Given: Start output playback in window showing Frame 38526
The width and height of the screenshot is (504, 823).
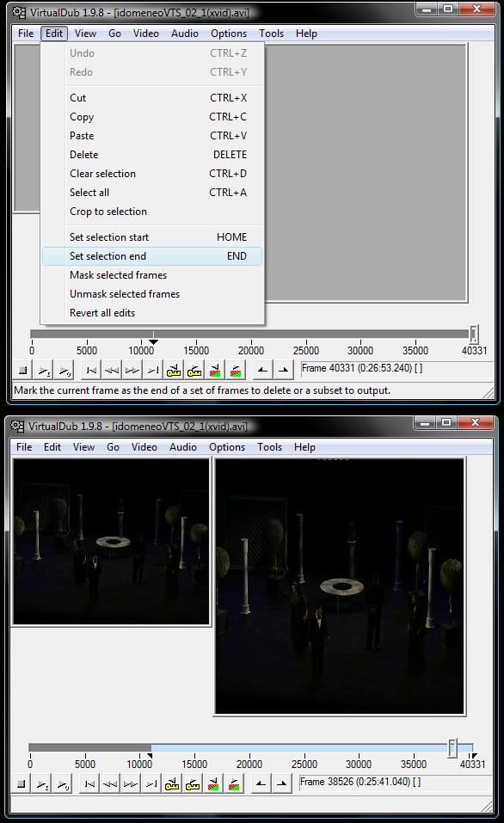Looking at the screenshot, I should pyautogui.click(x=64, y=784).
